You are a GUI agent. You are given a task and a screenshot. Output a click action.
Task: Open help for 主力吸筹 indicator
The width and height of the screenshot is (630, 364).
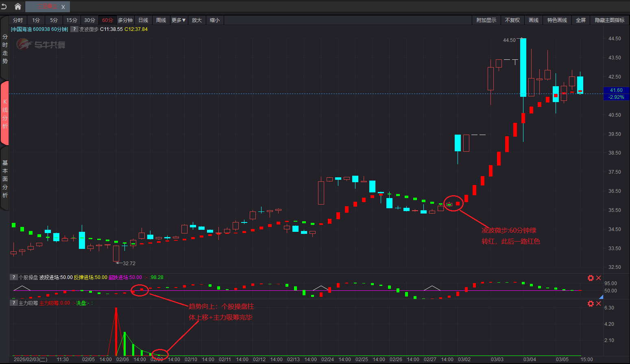coord(14,303)
